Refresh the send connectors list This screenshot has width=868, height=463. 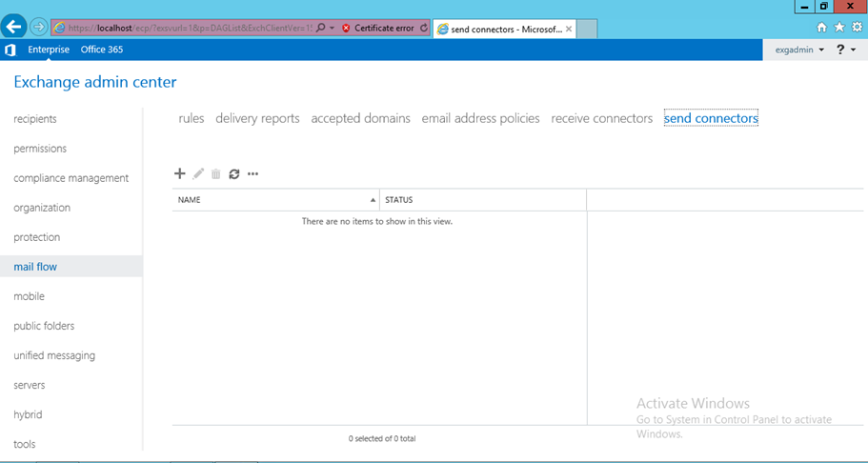[234, 174]
